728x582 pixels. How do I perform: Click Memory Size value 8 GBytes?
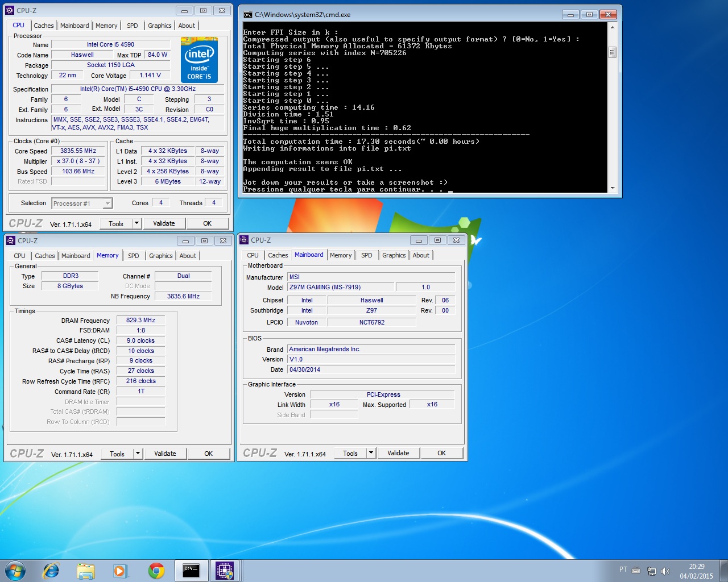(70, 286)
